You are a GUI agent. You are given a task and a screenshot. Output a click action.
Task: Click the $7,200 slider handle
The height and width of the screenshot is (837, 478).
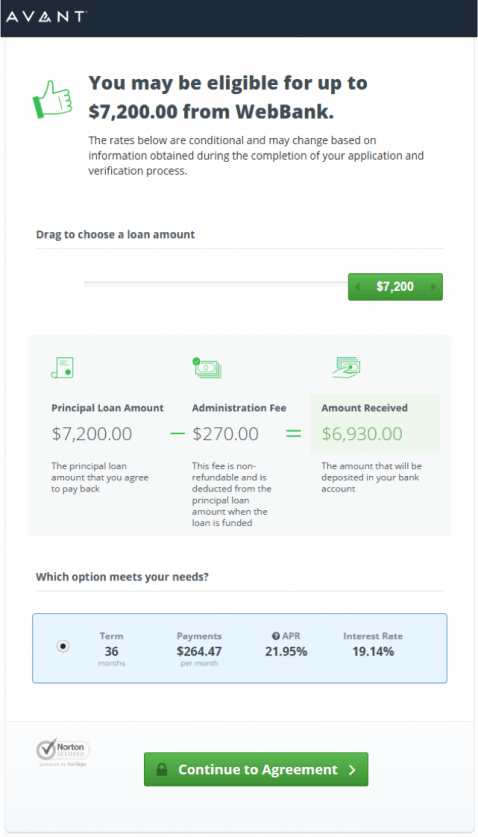tap(395, 287)
